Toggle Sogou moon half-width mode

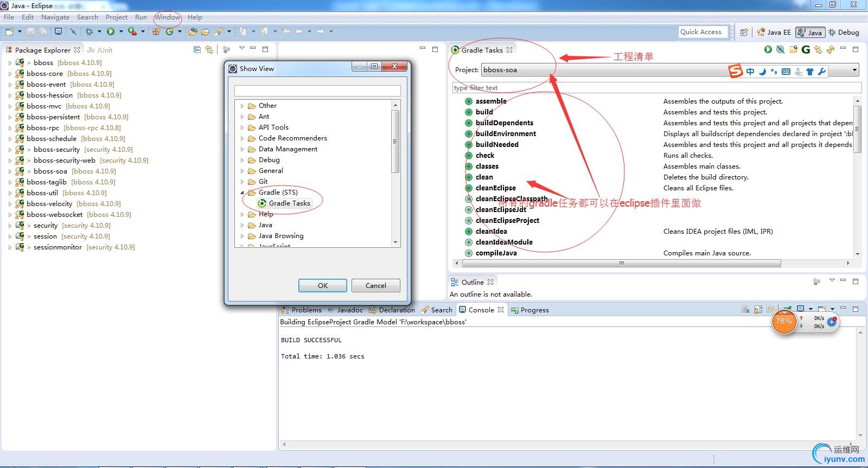point(763,72)
